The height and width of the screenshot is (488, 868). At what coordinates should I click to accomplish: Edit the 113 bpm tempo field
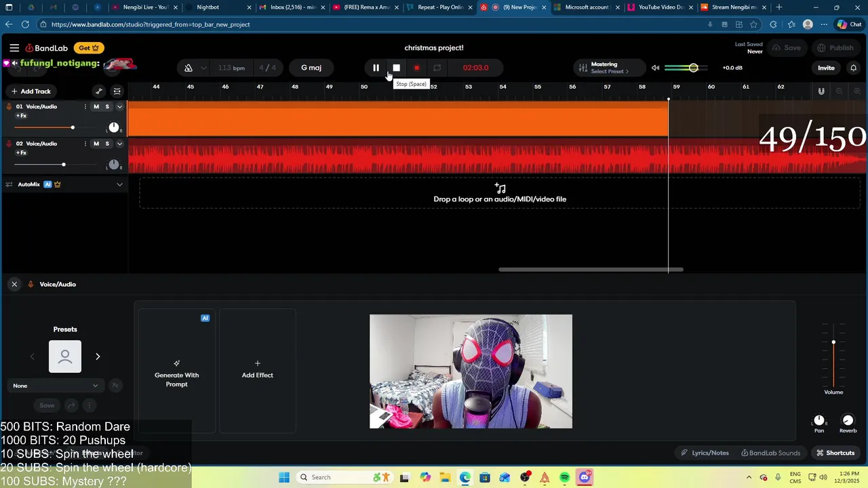coord(231,68)
